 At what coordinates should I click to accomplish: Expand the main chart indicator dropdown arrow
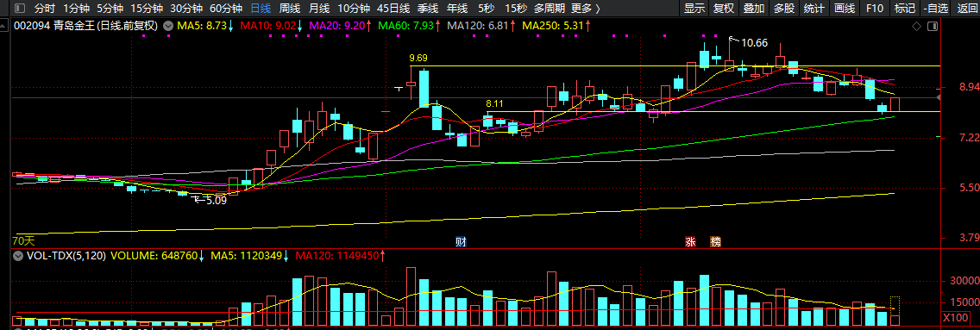(x=167, y=26)
